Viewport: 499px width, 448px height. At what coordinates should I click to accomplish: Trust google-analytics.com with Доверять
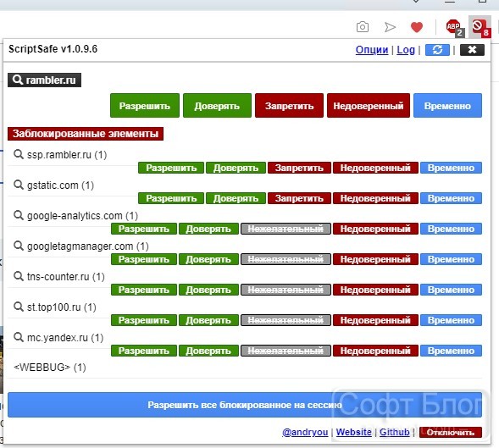(x=208, y=229)
